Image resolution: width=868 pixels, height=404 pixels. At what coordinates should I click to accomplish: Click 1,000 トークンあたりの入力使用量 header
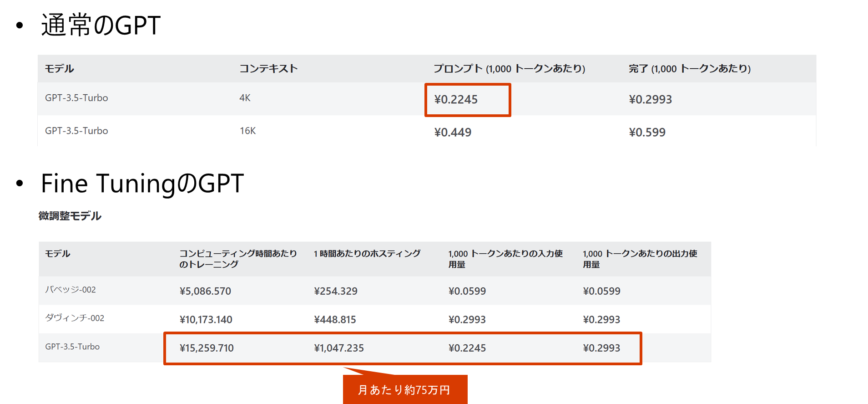click(x=505, y=259)
